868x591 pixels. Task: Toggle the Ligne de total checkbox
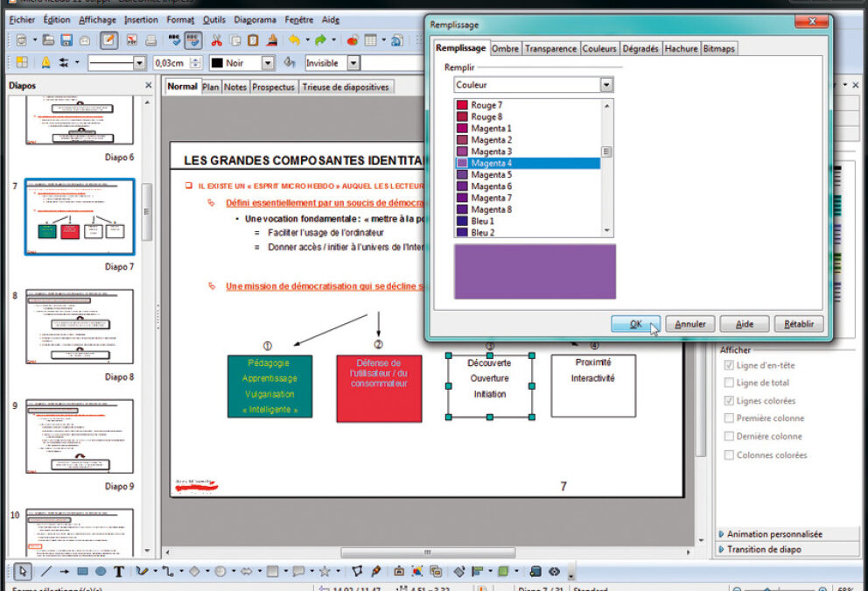click(x=730, y=383)
